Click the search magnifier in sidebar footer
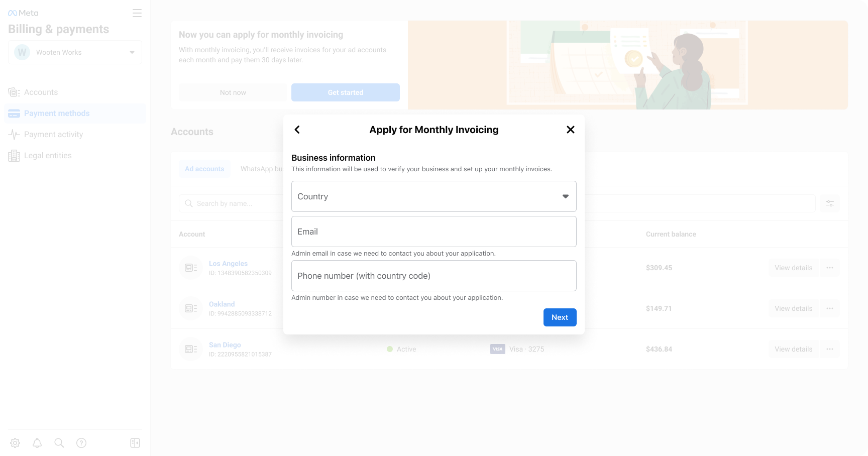Image resolution: width=868 pixels, height=456 pixels. (59, 443)
